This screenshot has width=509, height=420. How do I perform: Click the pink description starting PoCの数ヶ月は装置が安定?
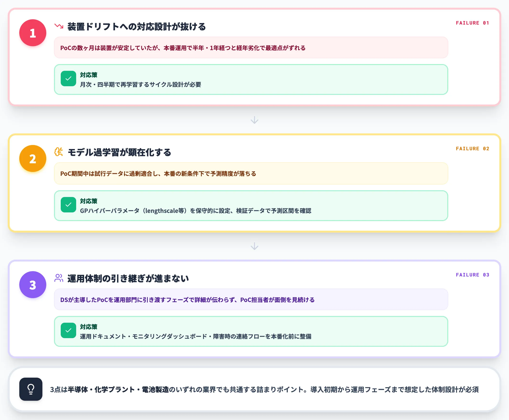(251, 48)
